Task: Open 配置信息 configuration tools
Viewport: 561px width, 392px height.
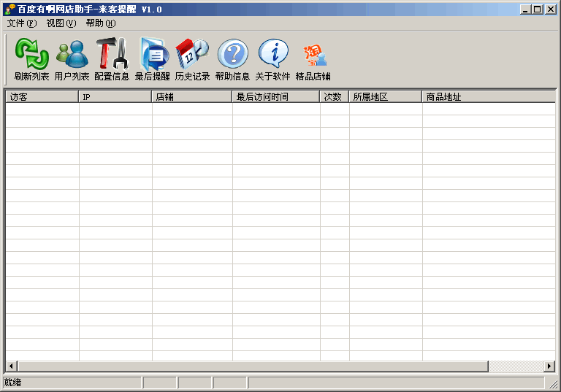Action: pos(112,59)
